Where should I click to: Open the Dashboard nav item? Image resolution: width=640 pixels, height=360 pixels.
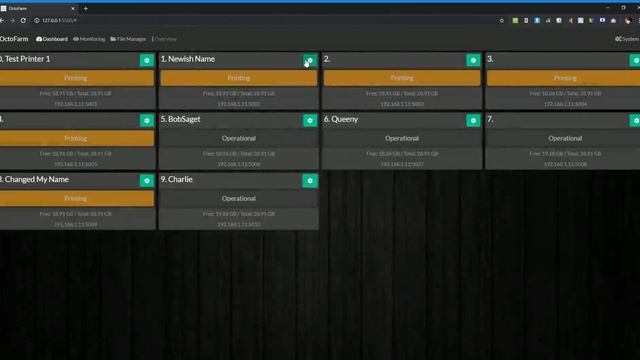point(52,39)
